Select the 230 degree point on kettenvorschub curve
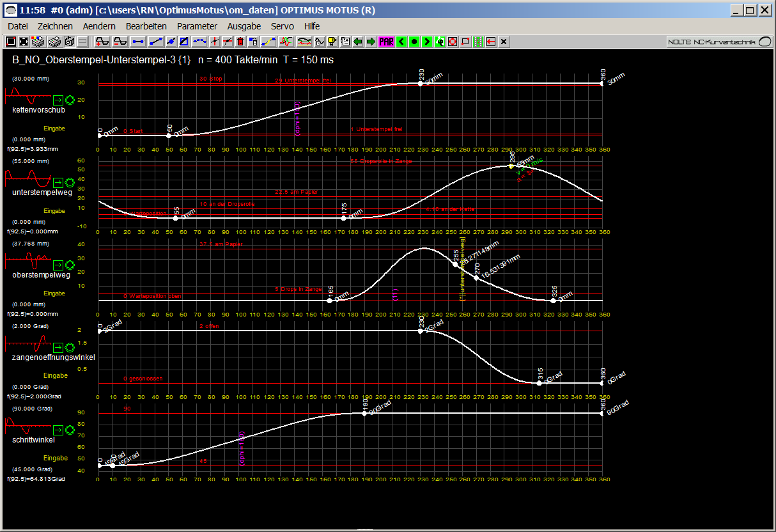776x532 pixels. tap(421, 83)
